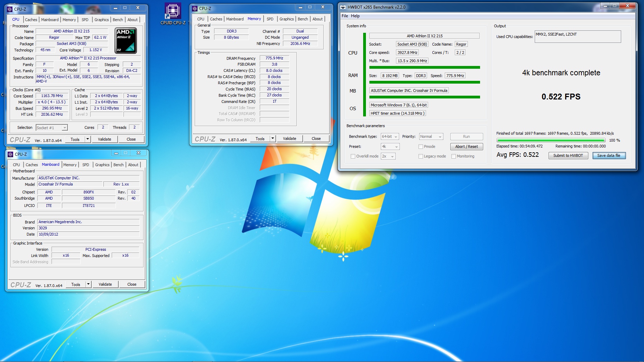644x362 pixels.
Task: Click the Avg FPS: 0.522 text
Action: point(517,155)
